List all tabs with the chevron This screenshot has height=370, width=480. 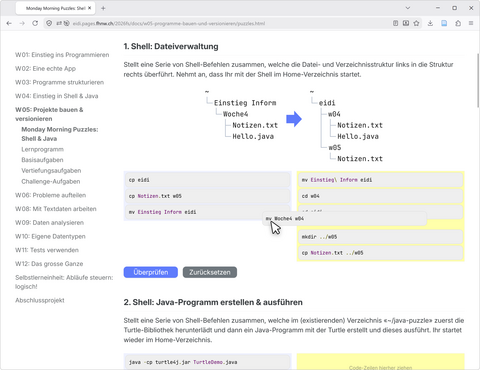pyautogui.click(x=408, y=8)
